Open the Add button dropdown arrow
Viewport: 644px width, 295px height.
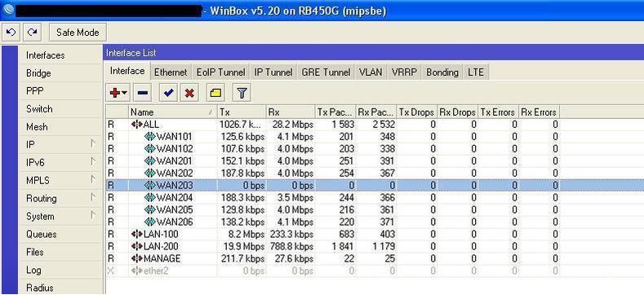[124, 94]
